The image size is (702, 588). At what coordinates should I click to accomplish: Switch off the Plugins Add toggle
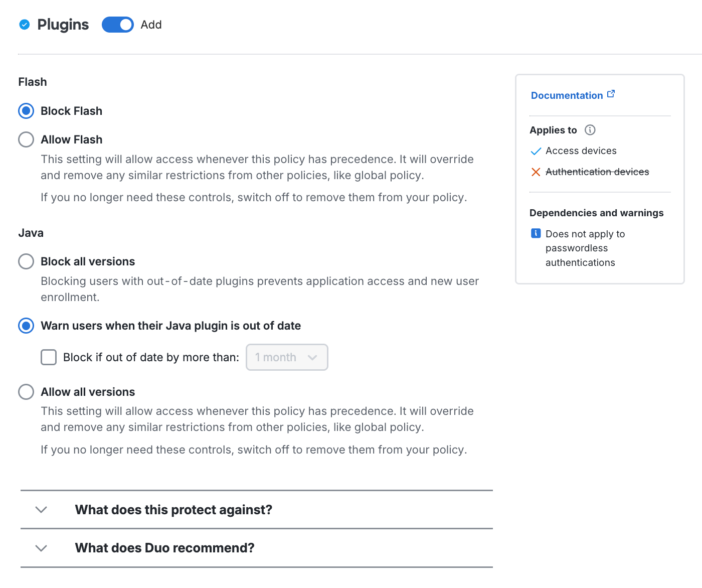click(117, 24)
